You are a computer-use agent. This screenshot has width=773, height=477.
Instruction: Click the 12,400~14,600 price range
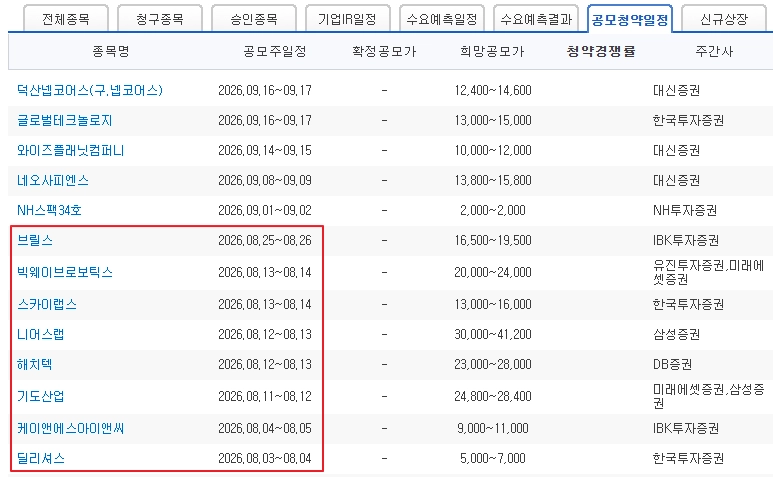(x=493, y=90)
